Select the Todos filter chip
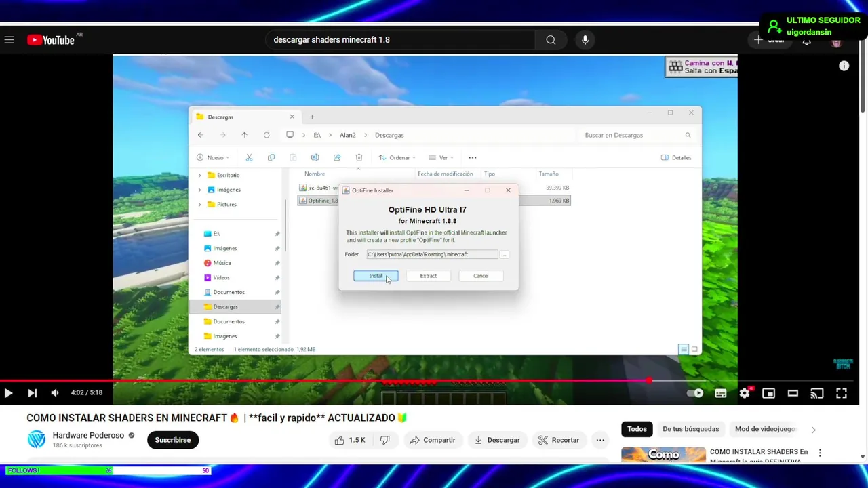The height and width of the screenshot is (488, 868). tap(637, 429)
